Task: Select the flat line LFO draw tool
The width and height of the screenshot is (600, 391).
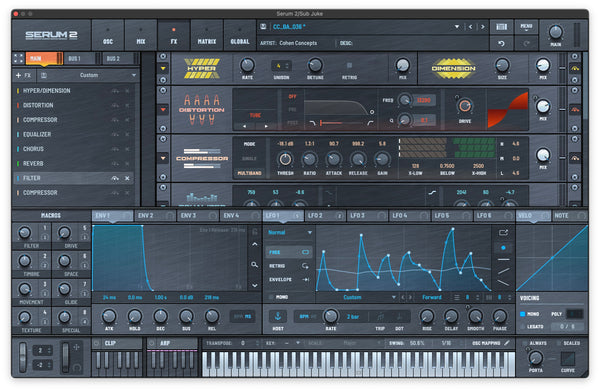Action: (x=503, y=259)
